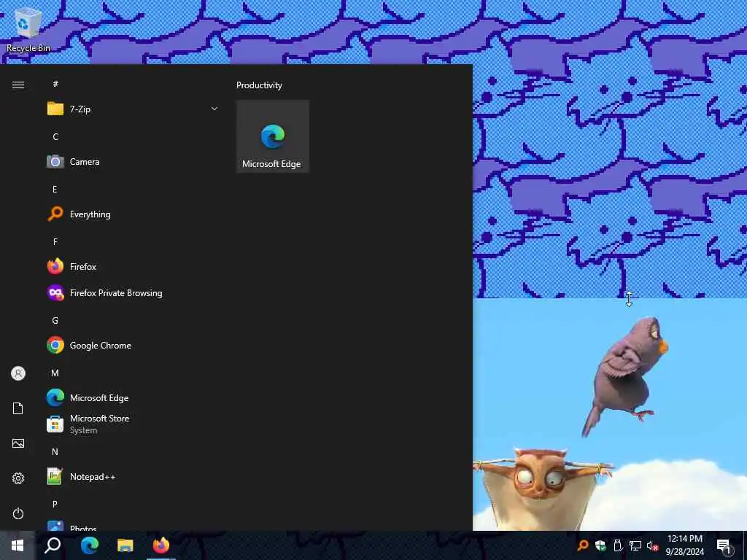Open the muted volume tray icon

click(652, 545)
